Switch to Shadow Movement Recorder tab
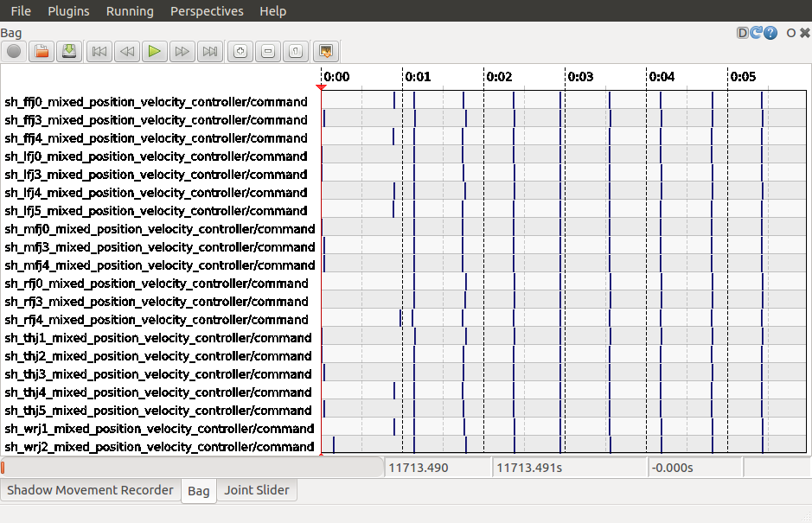812x523 pixels. coord(90,490)
